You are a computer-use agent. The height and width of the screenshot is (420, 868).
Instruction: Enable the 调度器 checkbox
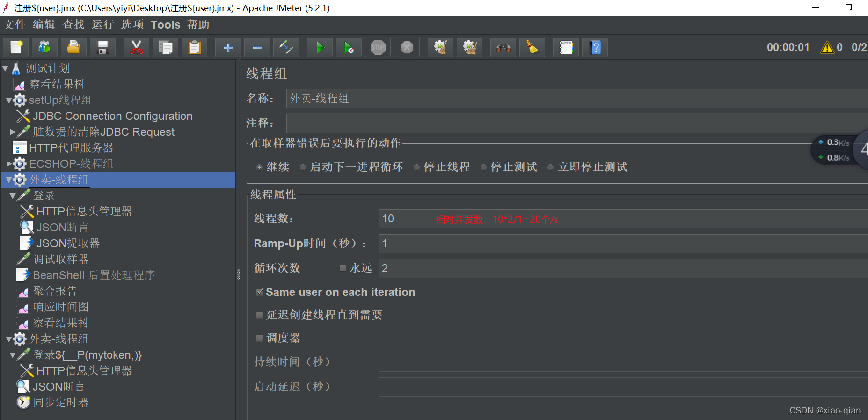(x=260, y=338)
